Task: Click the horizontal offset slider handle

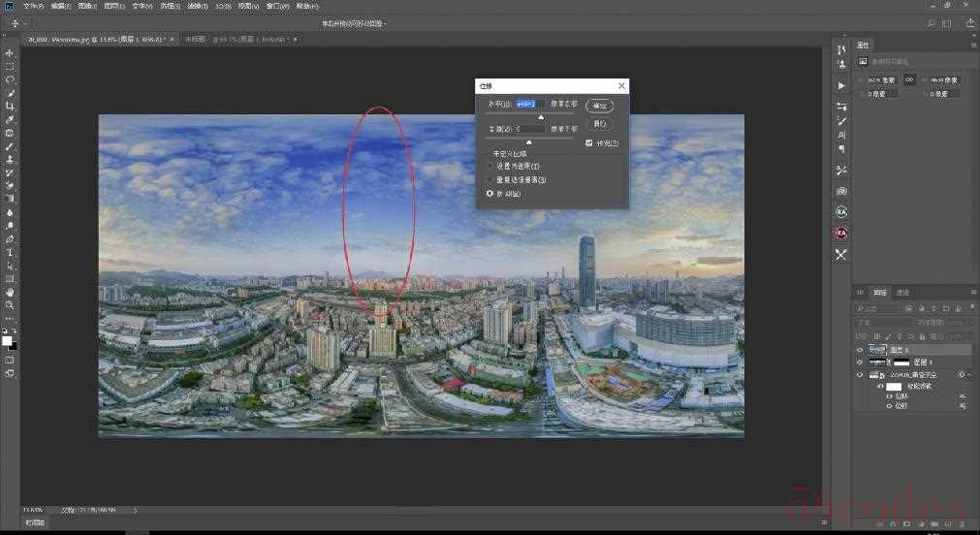Action: click(541, 117)
